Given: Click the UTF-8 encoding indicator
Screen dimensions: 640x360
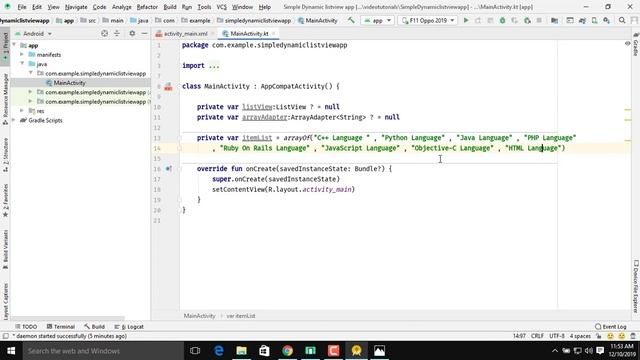Looking at the screenshot, I should 557,336.
